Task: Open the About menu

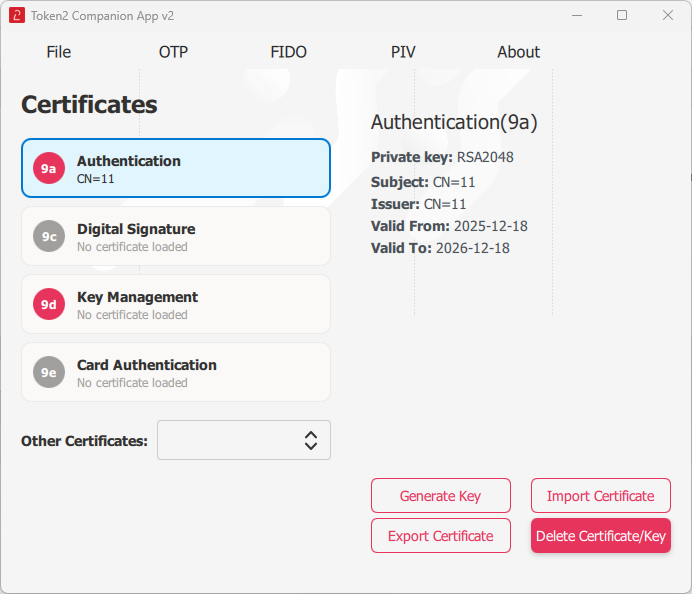Action: (519, 52)
